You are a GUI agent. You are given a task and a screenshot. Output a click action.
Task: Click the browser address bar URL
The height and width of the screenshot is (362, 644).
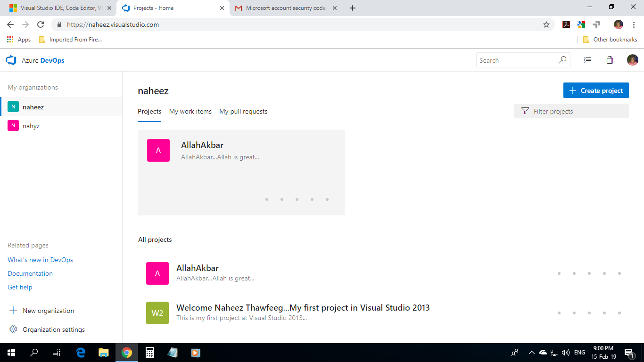[113, 25]
